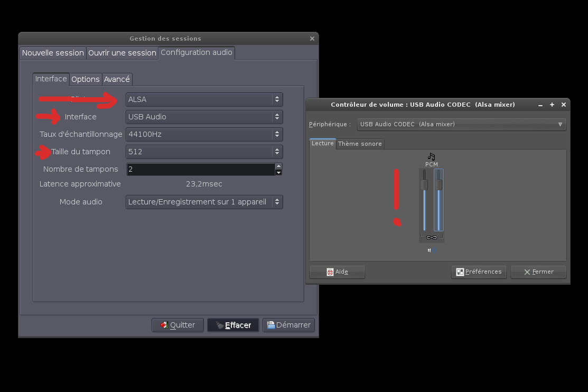This screenshot has height=392, width=588.
Task: Select the Lecture tab in volume controller
Action: click(322, 143)
